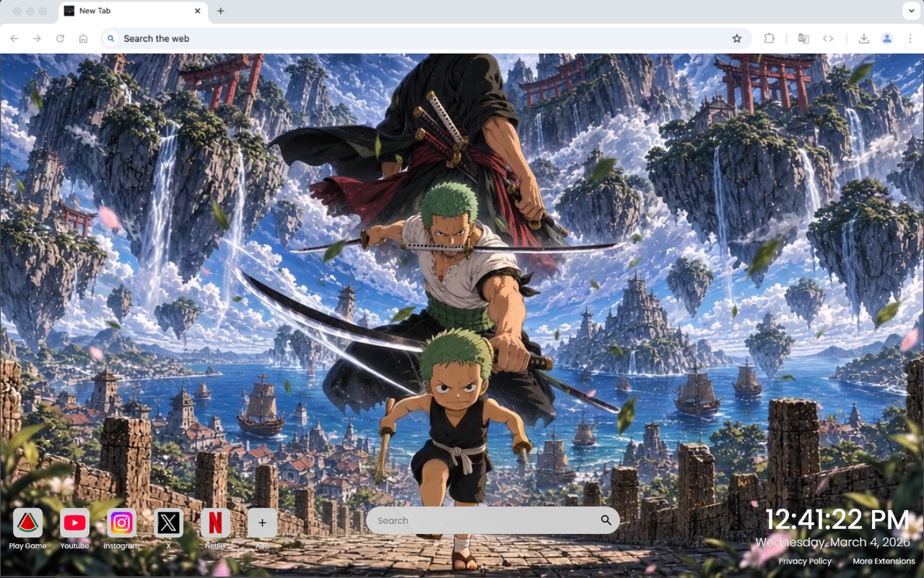
Task: Go forward with the forward arrow
Action: (37, 38)
